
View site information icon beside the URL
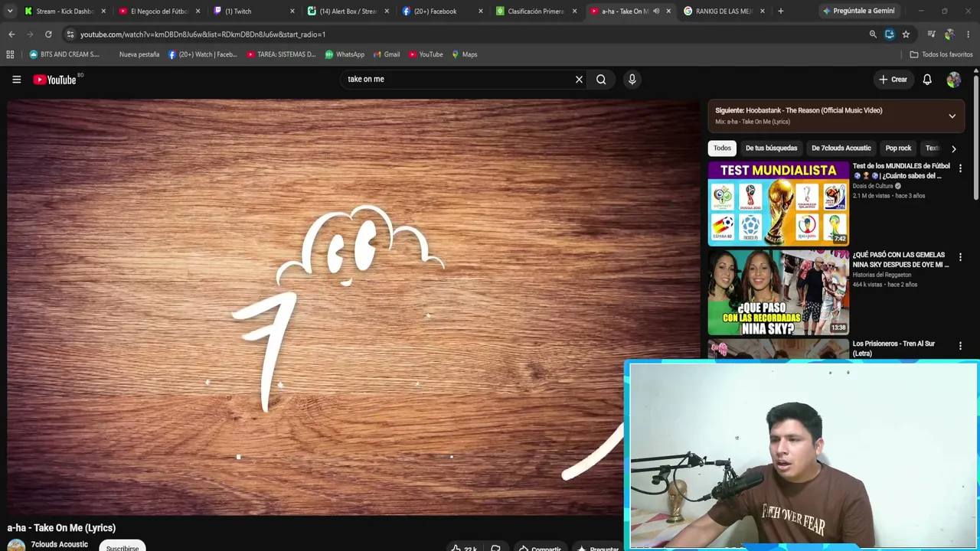(x=70, y=34)
